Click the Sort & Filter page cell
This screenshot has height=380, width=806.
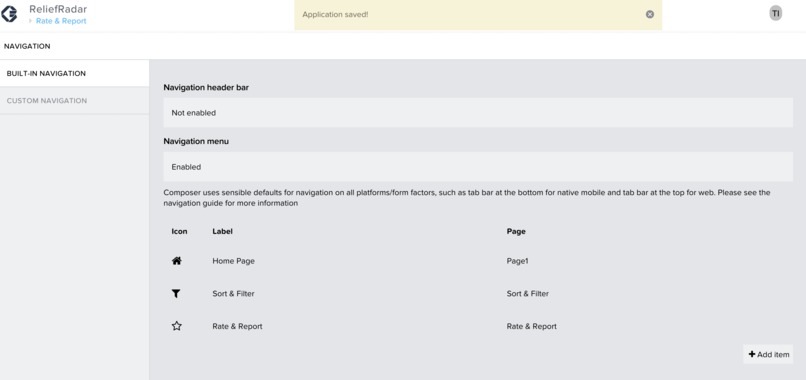tap(528, 294)
